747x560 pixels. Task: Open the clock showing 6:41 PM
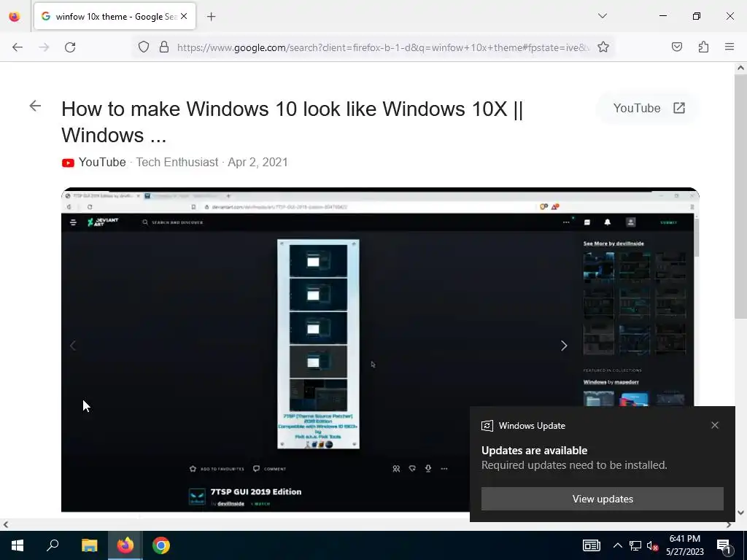point(684,545)
